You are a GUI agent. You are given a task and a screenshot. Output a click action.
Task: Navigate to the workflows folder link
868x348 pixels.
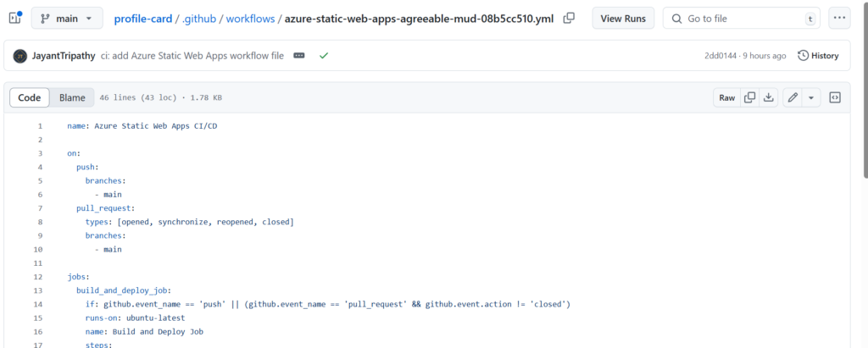click(x=251, y=19)
